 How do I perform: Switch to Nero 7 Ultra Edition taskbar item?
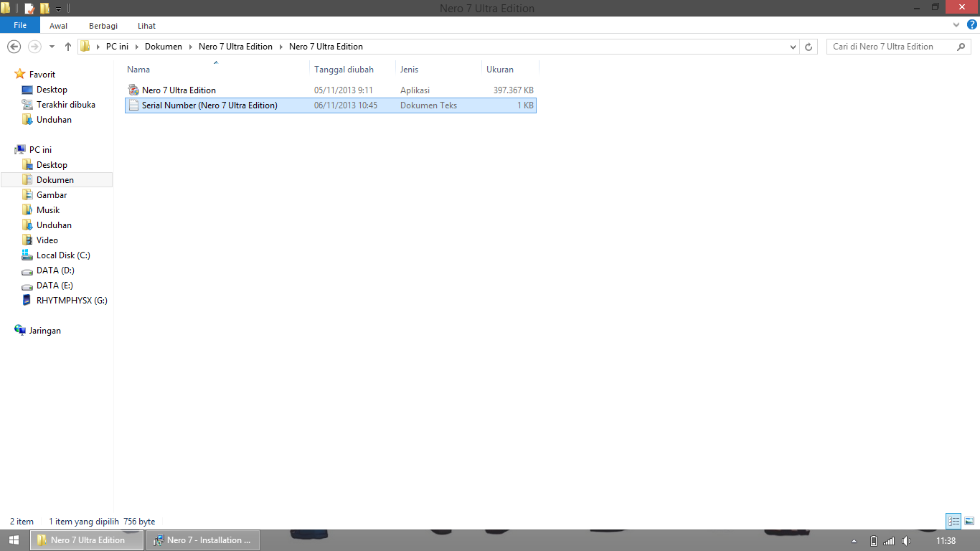87,540
